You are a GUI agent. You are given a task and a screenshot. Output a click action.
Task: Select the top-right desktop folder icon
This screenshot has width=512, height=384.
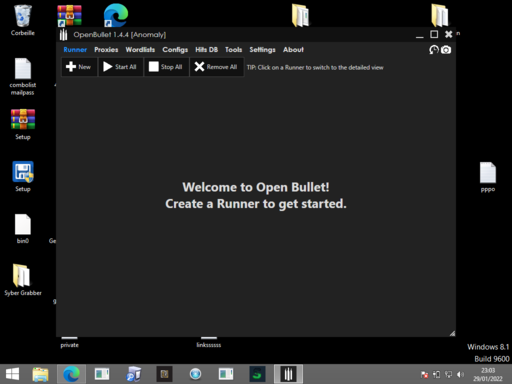pos(440,15)
